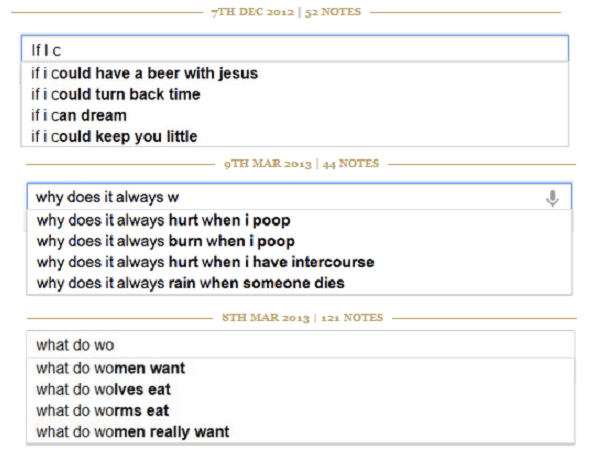Viewport: 600px width, 459px height.
Task: Choose 'why does it always burn when i poop'
Action: click(299, 241)
